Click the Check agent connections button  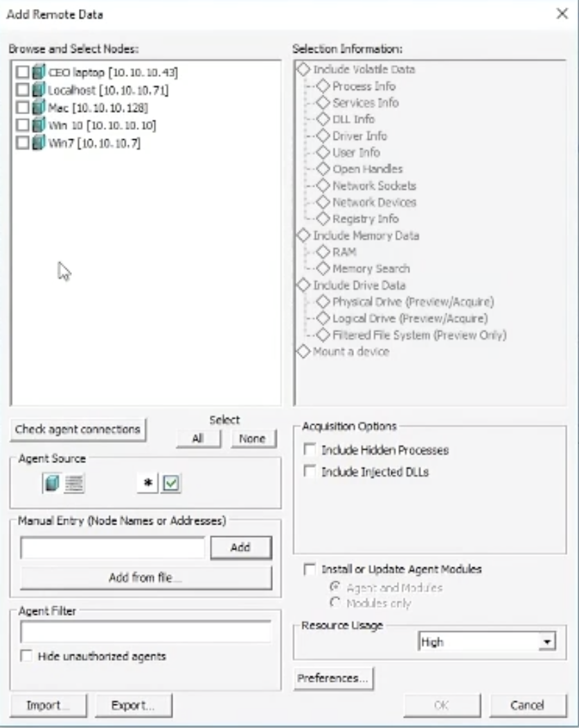coord(78,430)
